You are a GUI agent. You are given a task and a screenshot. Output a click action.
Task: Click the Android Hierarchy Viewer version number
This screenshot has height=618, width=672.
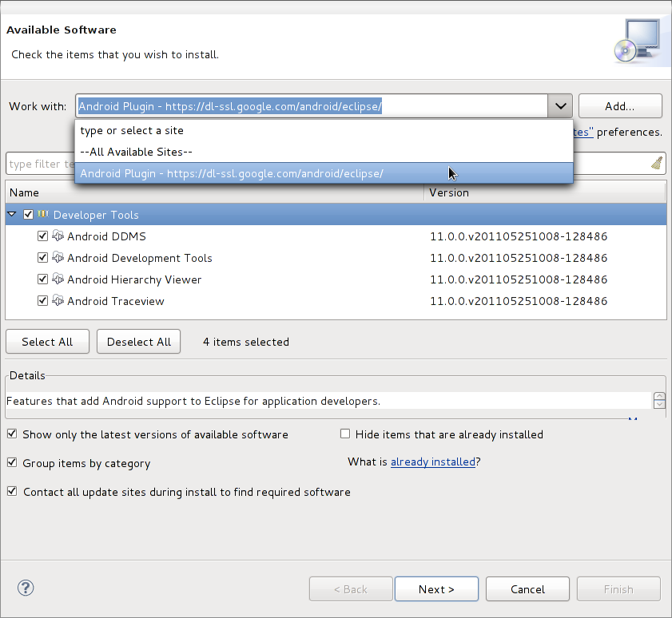click(x=519, y=279)
